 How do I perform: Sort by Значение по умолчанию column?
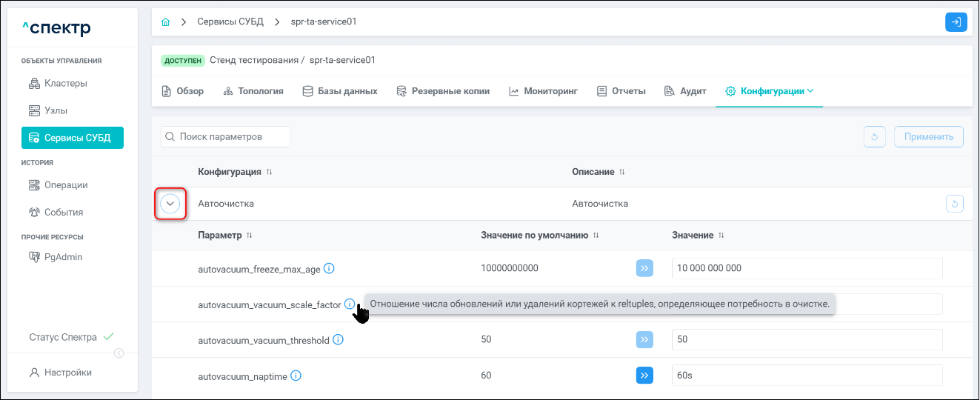point(596,236)
